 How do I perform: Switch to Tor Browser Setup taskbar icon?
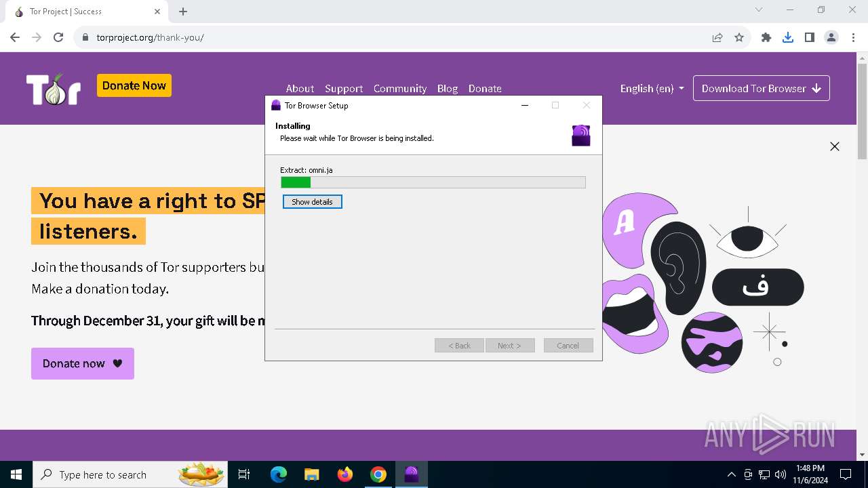pyautogui.click(x=412, y=474)
